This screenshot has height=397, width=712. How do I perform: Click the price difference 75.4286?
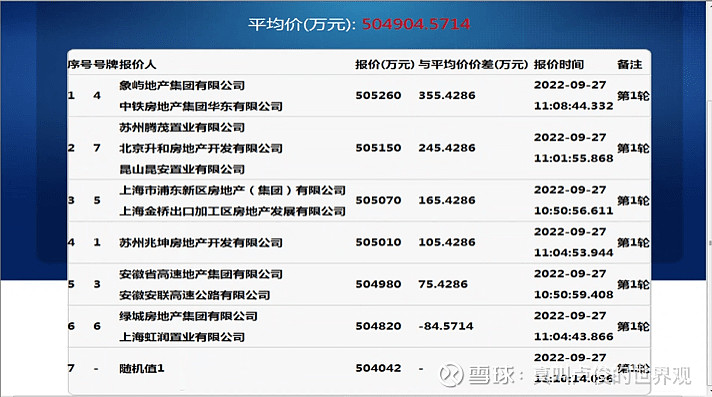(x=443, y=284)
